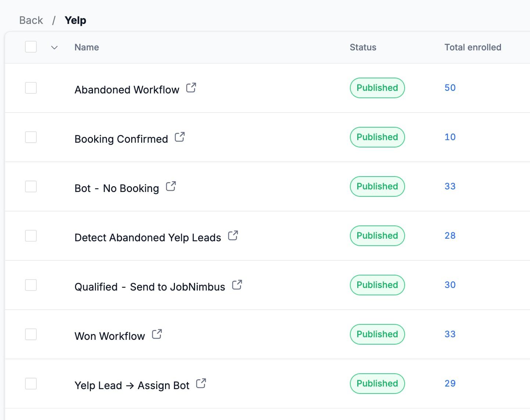Open Detect Abandoned Yelp Leads external icon

pyautogui.click(x=233, y=235)
